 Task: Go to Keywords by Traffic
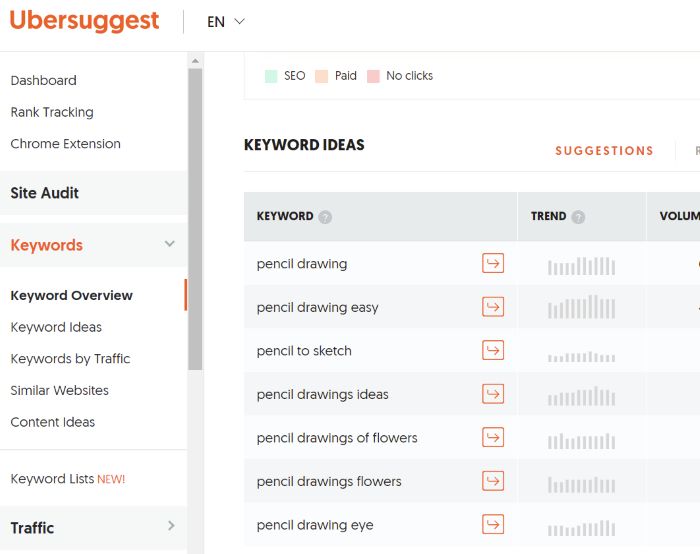(71, 359)
